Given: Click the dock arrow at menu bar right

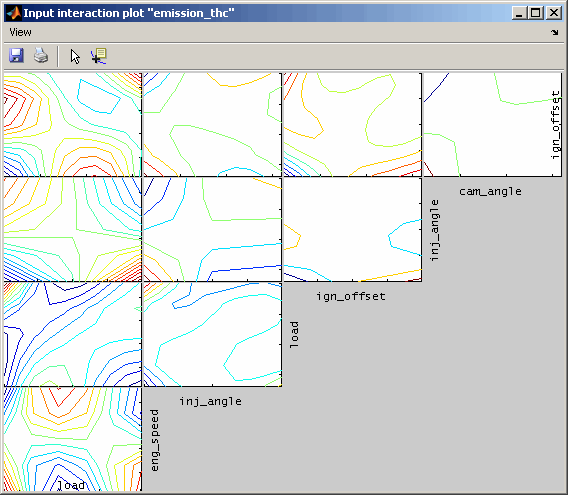Looking at the screenshot, I should pos(555,33).
